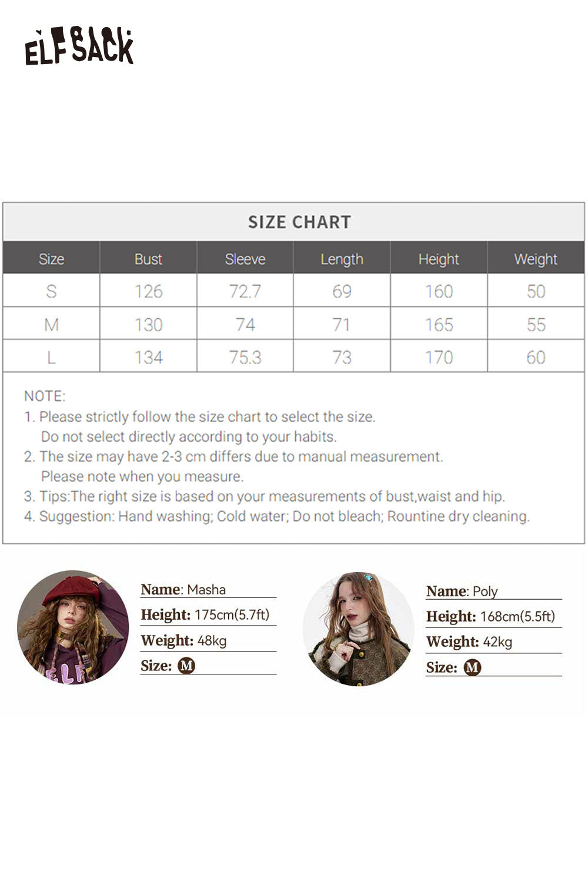Select the Bust column header

click(148, 259)
